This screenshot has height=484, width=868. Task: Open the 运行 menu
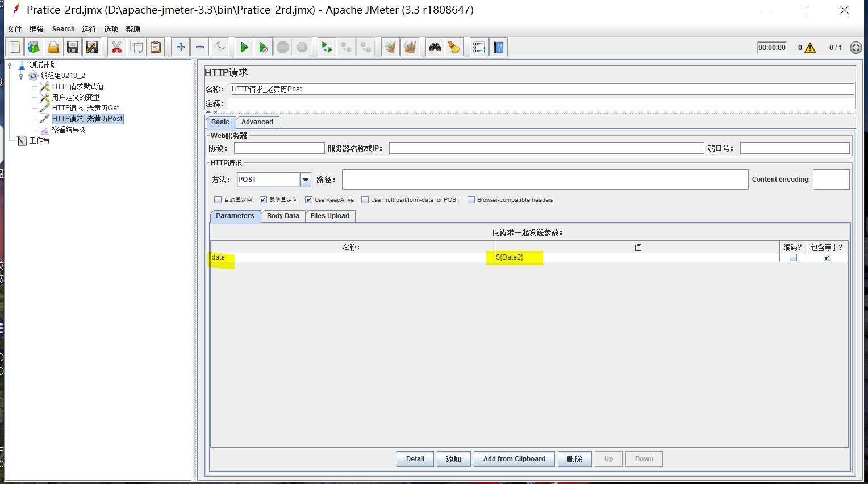click(89, 29)
